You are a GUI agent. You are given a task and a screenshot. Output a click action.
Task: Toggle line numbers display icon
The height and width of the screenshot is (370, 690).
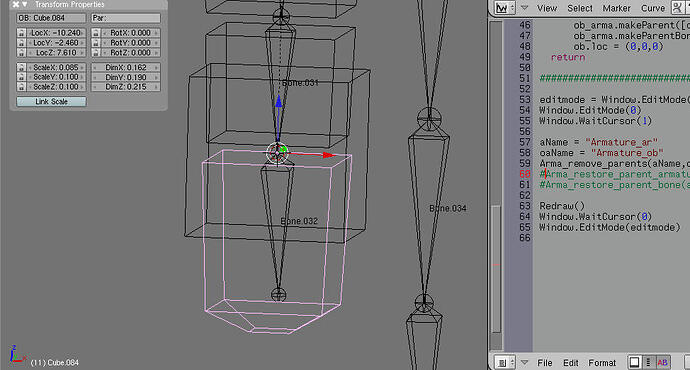click(648, 362)
